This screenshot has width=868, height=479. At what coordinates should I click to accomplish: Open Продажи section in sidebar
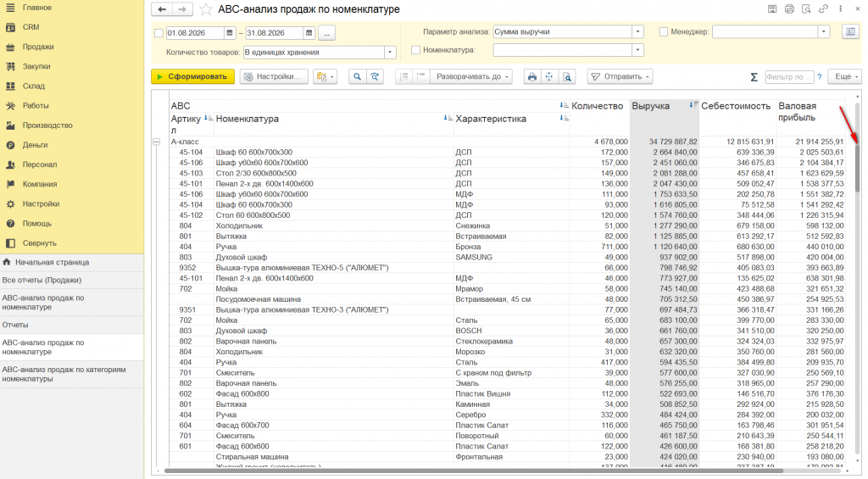click(37, 47)
